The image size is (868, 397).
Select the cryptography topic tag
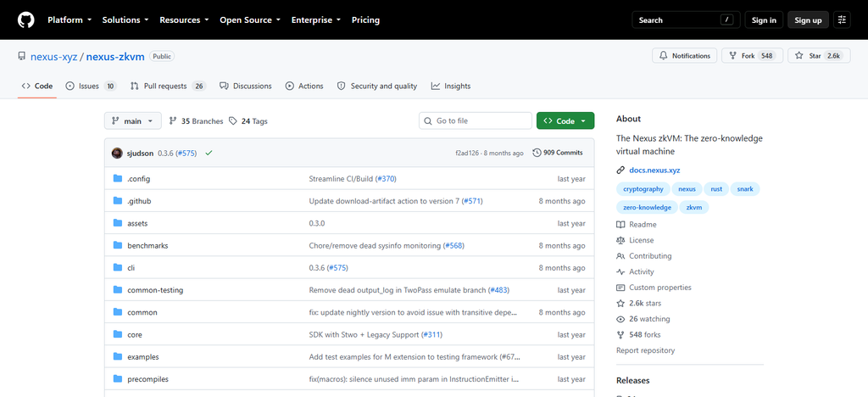[643, 189]
